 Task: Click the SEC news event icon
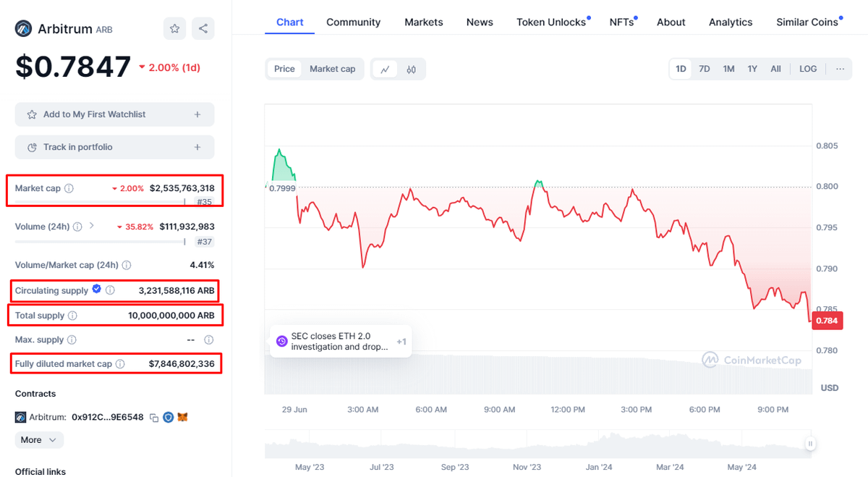[x=282, y=341]
